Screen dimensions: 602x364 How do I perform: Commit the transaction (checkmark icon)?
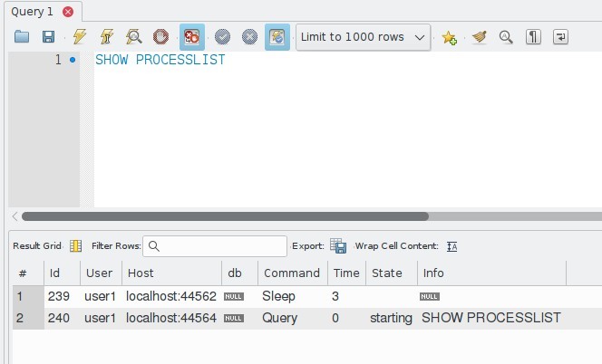[x=222, y=37]
